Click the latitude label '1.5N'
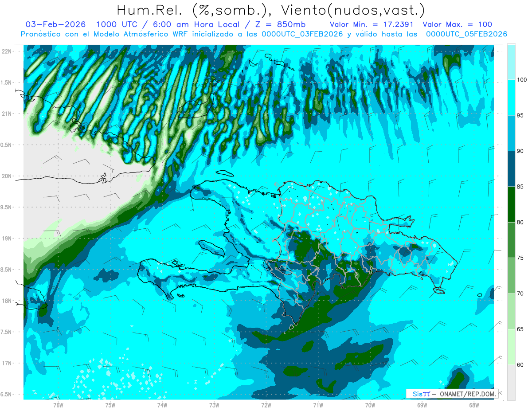 pos(7,82)
